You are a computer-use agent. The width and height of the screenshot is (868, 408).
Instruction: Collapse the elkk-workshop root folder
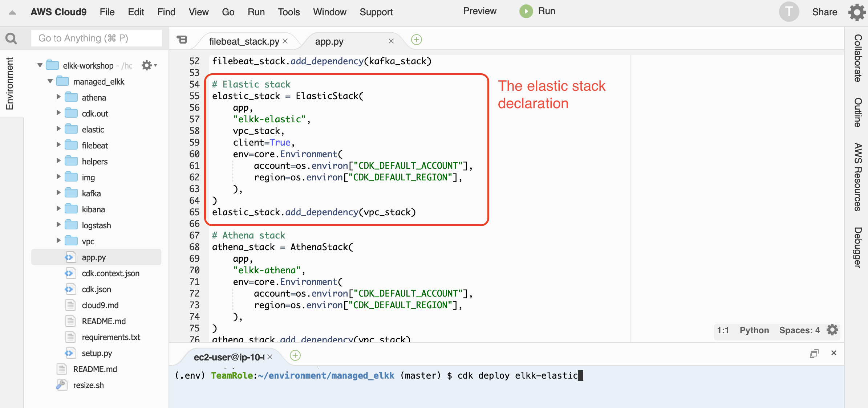coord(40,65)
